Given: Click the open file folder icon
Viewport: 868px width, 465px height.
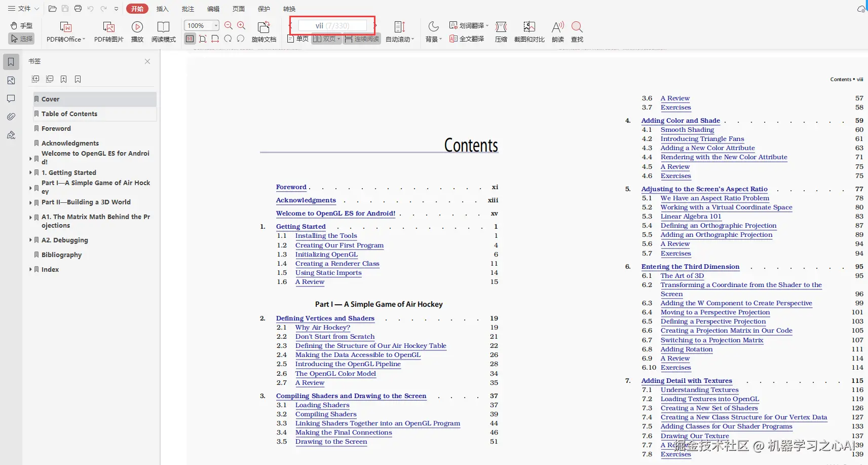Looking at the screenshot, I should click(x=52, y=9).
